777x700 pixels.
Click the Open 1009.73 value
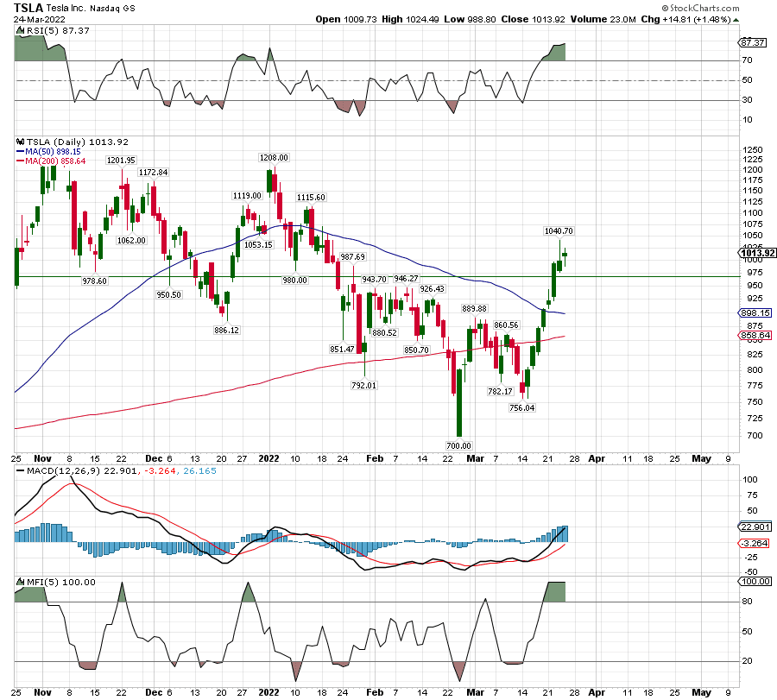click(346, 19)
